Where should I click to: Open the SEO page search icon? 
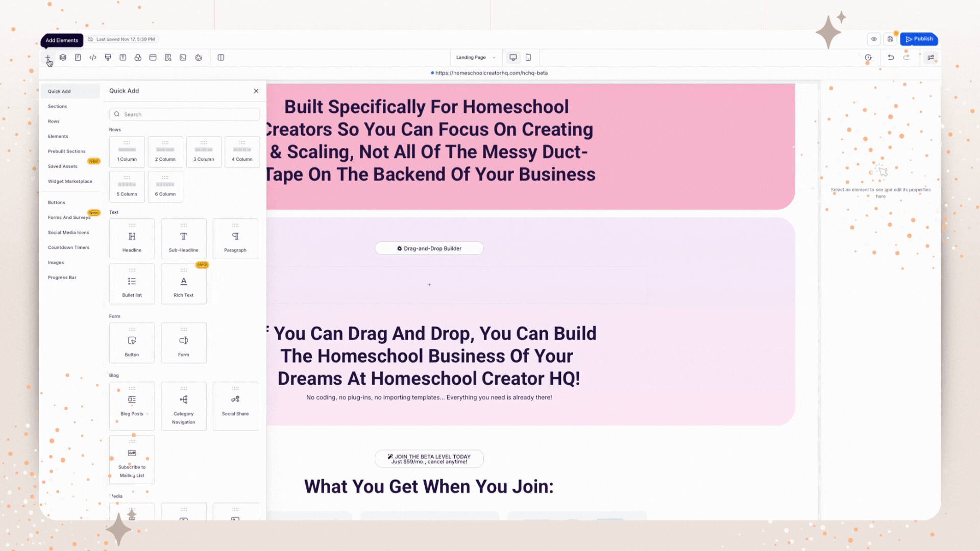point(168,58)
